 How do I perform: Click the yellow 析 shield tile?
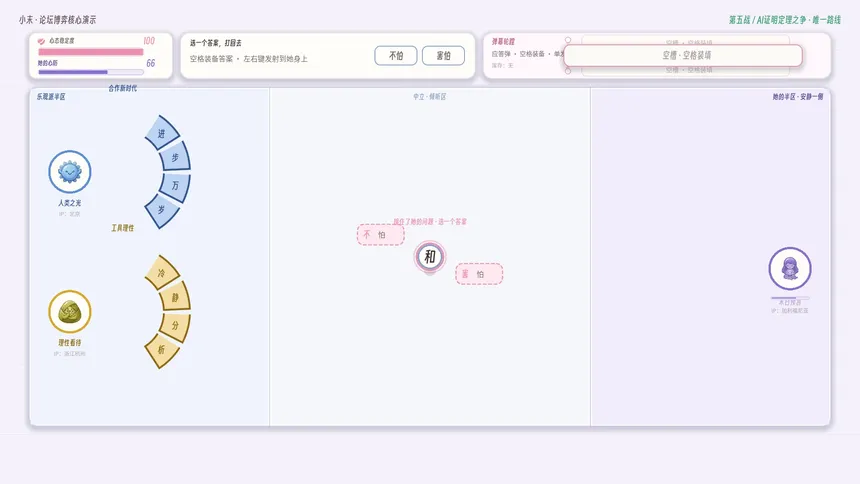coord(162,350)
